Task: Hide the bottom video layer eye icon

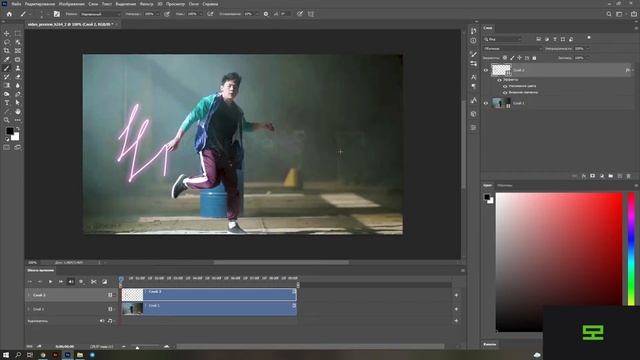Action: (486, 103)
